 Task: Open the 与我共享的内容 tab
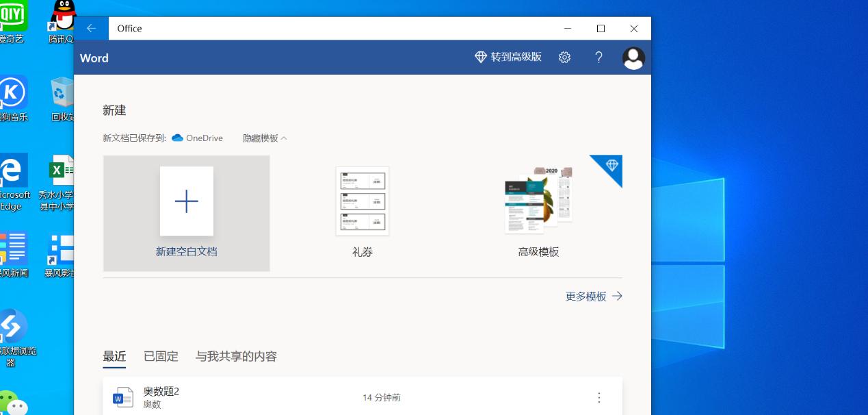coord(235,356)
